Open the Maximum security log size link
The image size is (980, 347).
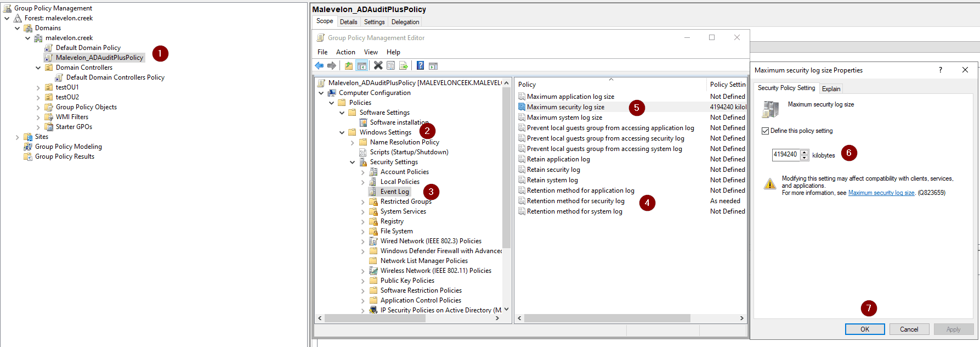(881, 193)
